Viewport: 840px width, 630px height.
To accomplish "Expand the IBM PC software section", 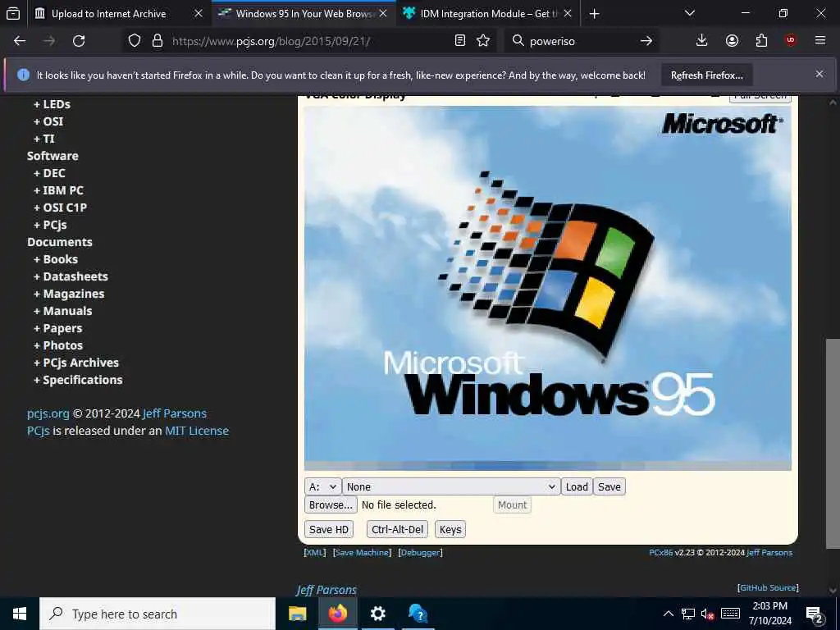I will (58, 190).
